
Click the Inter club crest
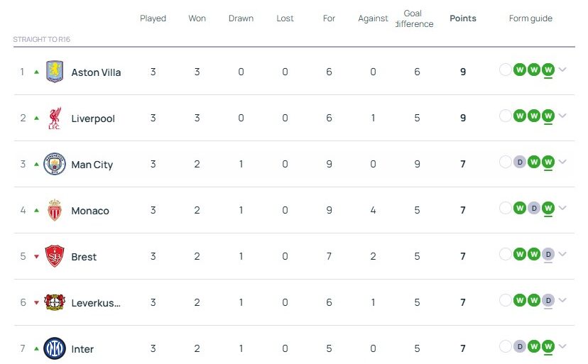tap(55, 348)
